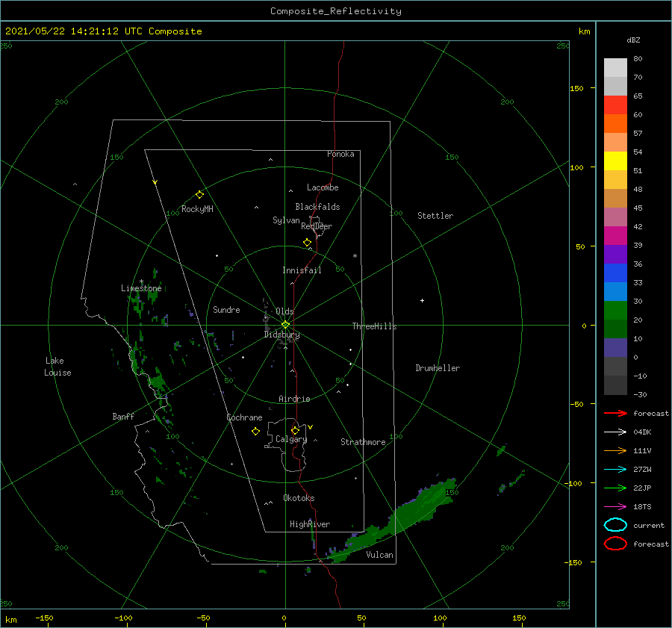The width and height of the screenshot is (672, 628).
Task: Click the red forecast ellipse icon
Action: (x=615, y=544)
